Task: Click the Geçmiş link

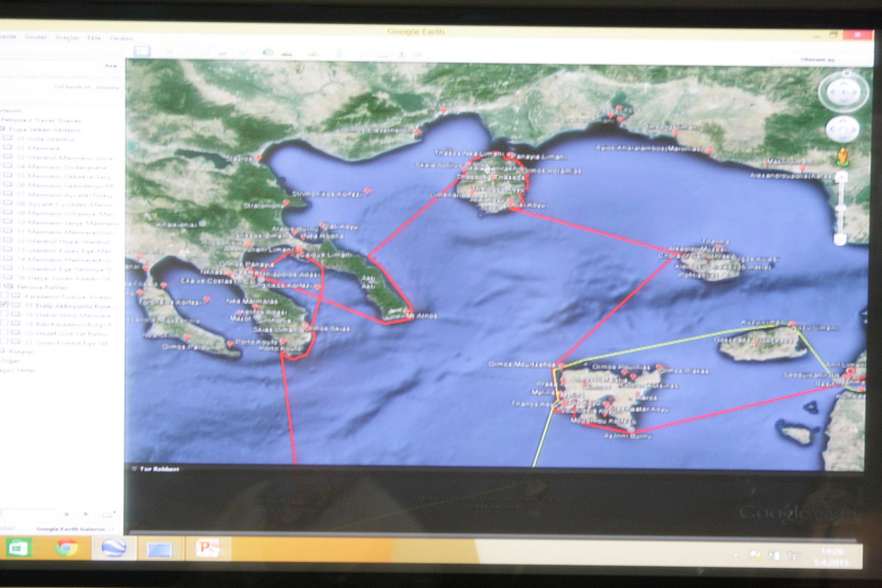Action: 107,87
